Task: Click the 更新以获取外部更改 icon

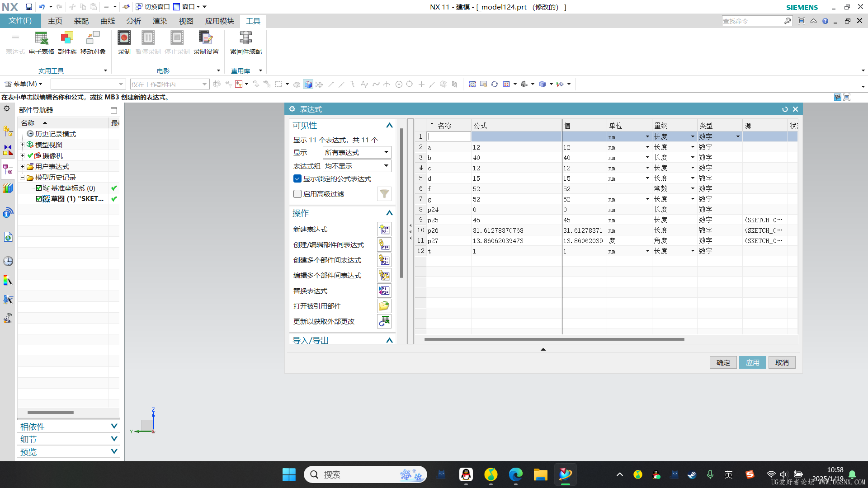Action: click(x=384, y=322)
